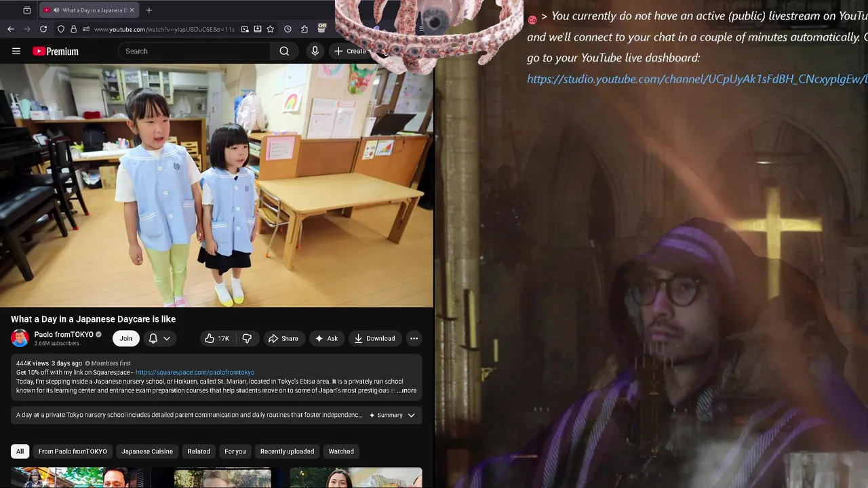Viewport: 868px width, 488px height.
Task: Go to YouTube Premium home logo
Action: (56, 51)
